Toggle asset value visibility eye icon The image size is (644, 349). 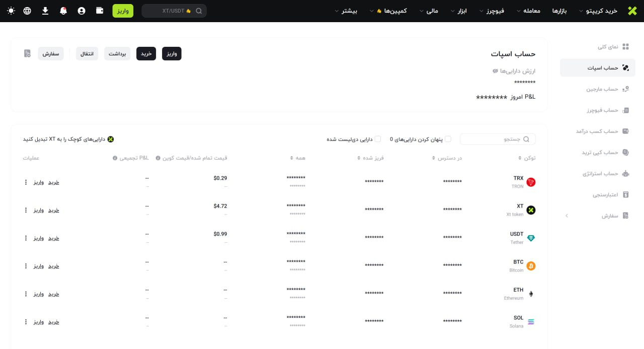pos(495,71)
